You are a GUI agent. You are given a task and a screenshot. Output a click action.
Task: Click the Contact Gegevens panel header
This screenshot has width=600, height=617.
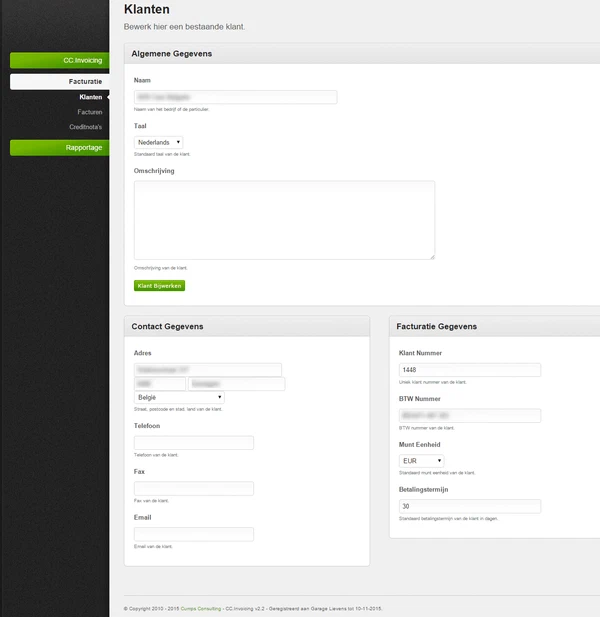point(247,326)
